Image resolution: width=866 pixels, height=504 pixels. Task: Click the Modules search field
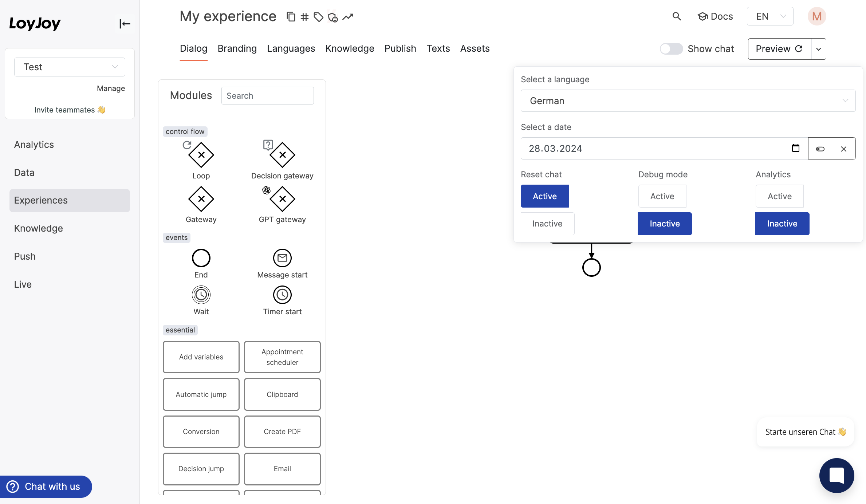click(267, 96)
